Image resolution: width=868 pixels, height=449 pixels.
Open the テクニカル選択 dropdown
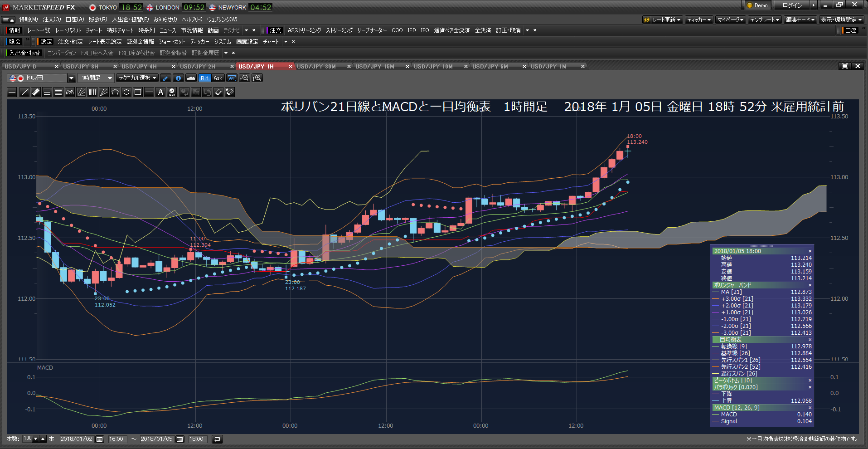(137, 78)
